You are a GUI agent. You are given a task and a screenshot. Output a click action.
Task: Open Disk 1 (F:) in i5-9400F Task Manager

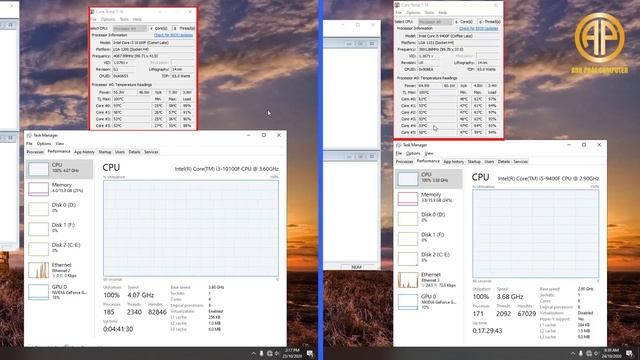(x=429, y=238)
